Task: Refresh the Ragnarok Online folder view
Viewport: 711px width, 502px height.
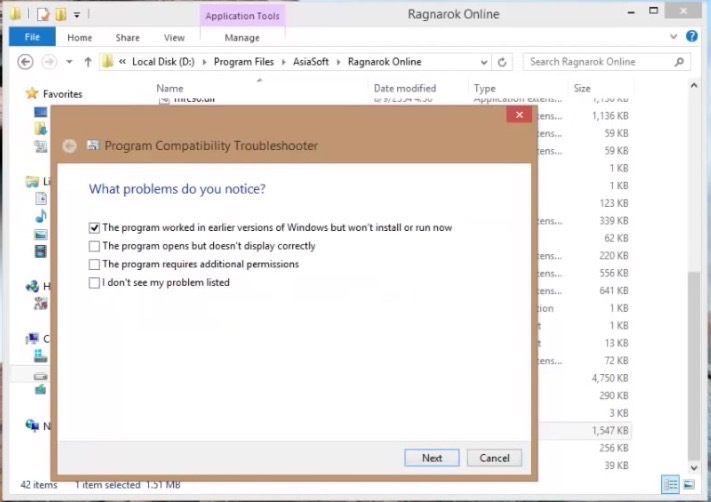Action: click(x=502, y=62)
